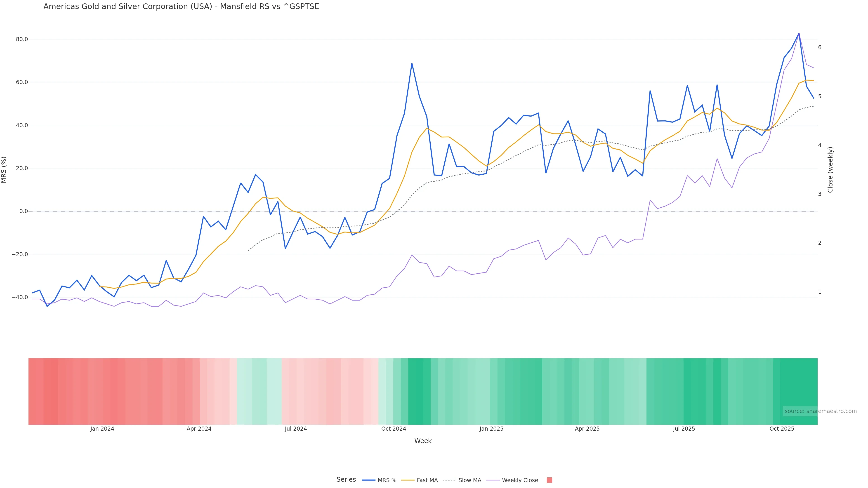This screenshot has height=488, width=868.
Task: Click the red square legend swatch
Action: (x=549, y=480)
